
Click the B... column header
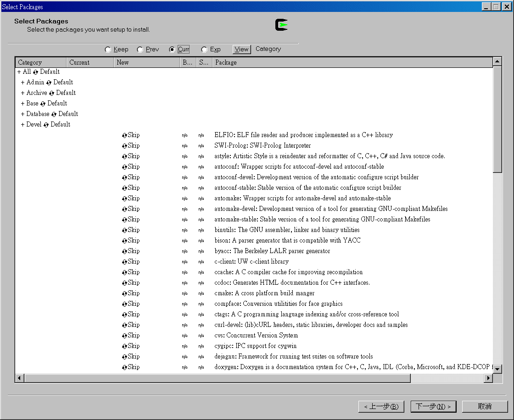click(x=188, y=62)
